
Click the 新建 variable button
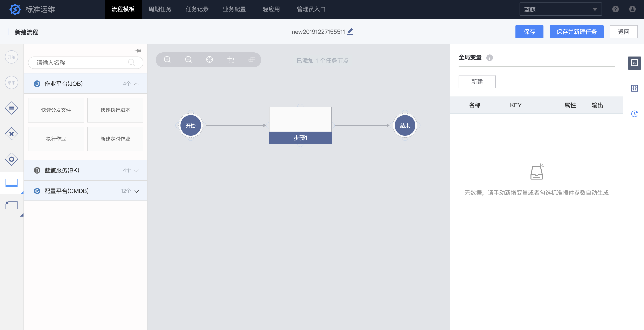(x=477, y=82)
